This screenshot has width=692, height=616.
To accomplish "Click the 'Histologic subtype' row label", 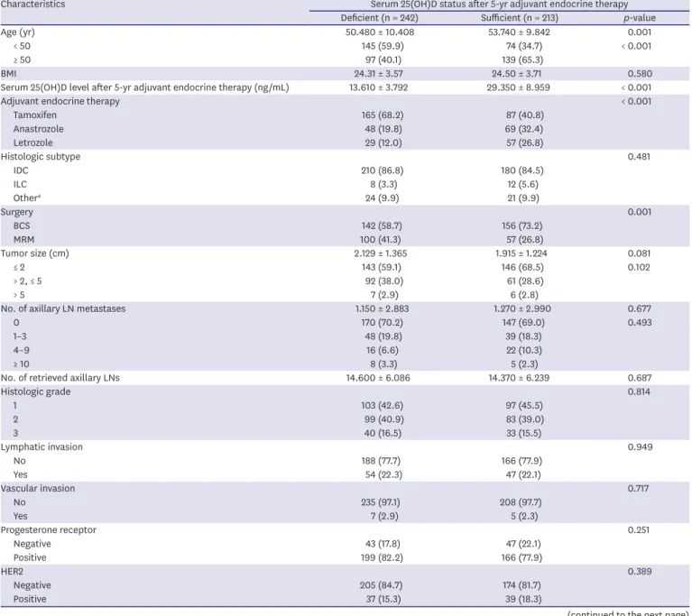I will (x=41, y=157).
